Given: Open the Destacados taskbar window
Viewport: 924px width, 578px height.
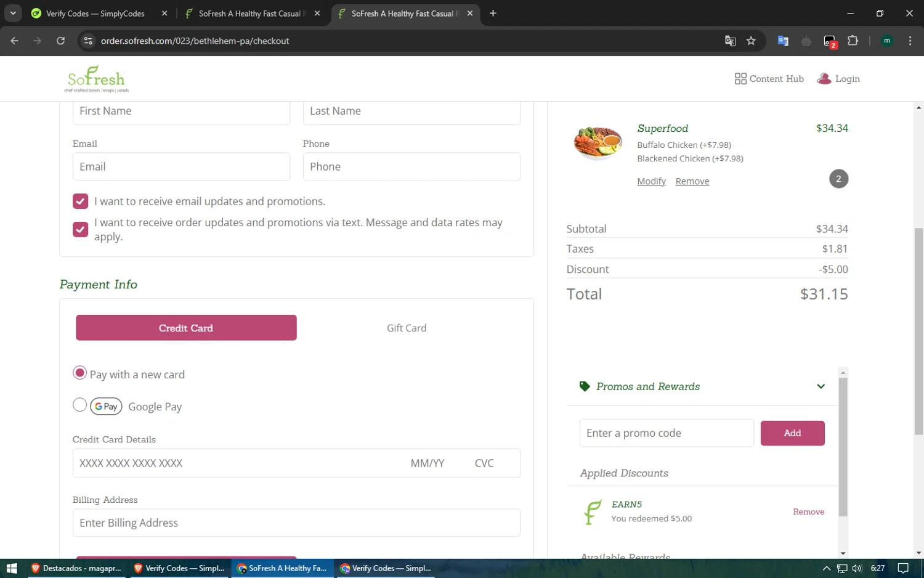Looking at the screenshot, I should pos(76,568).
